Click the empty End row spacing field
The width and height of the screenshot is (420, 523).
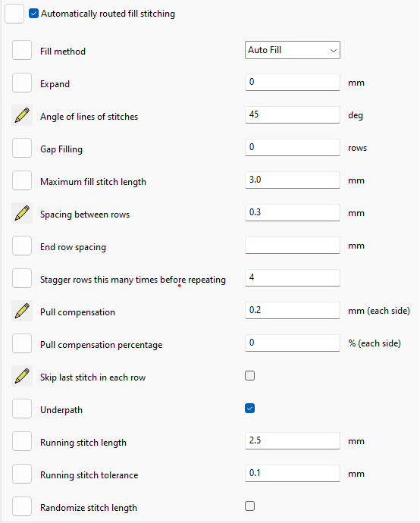click(x=293, y=245)
